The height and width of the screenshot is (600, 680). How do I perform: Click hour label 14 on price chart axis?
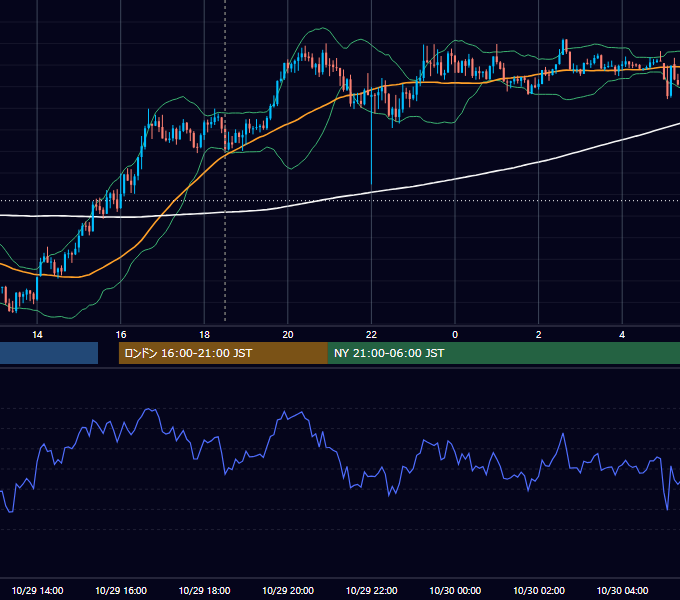coord(37,335)
